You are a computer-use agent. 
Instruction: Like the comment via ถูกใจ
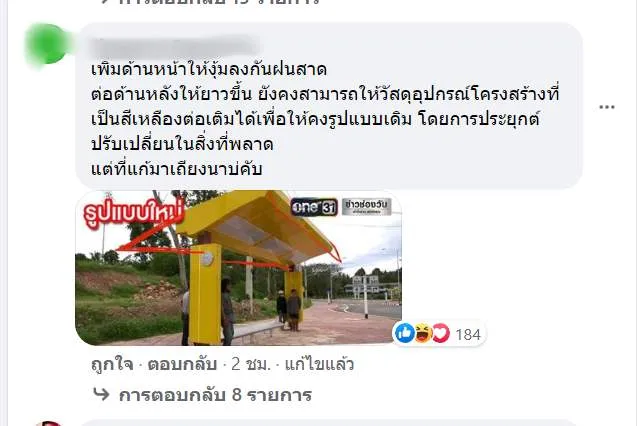pyautogui.click(x=113, y=364)
